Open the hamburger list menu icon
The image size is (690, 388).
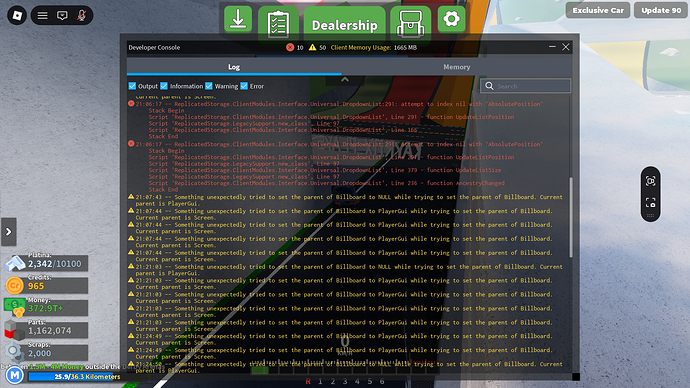pyautogui.click(x=42, y=16)
